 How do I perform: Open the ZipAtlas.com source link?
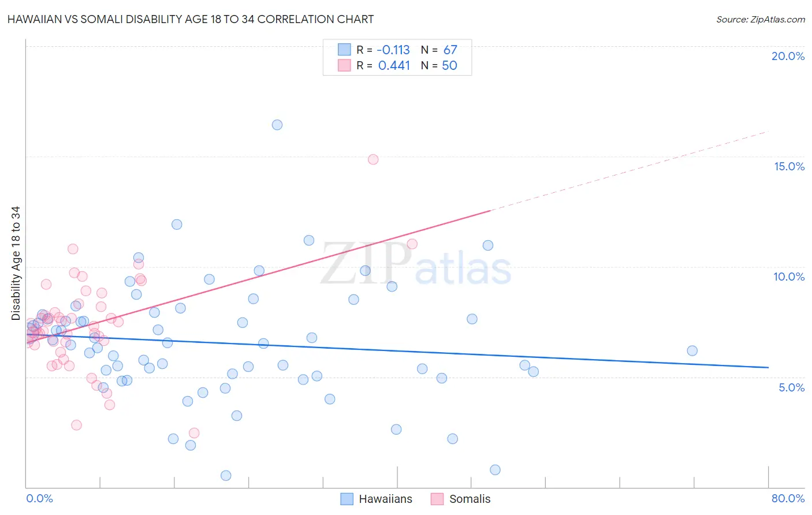coord(761,19)
